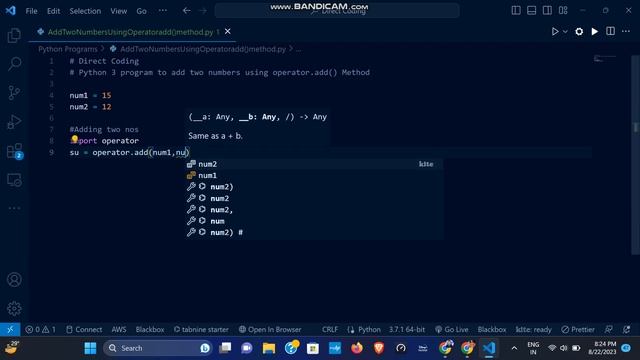The width and height of the screenshot is (640, 360).
Task: Go back with the navigation arrow
Action: [187, 11]
